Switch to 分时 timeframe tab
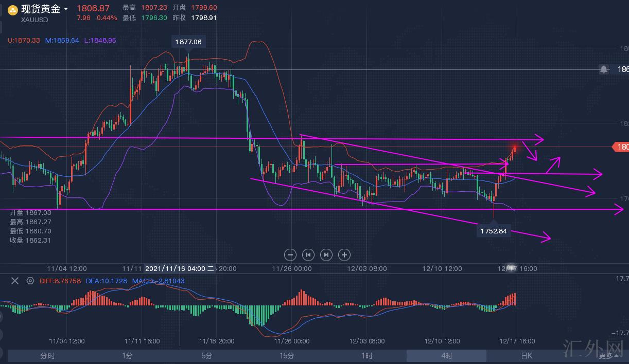The width and height of the screenshot is (629, 364). coord(47,356)
